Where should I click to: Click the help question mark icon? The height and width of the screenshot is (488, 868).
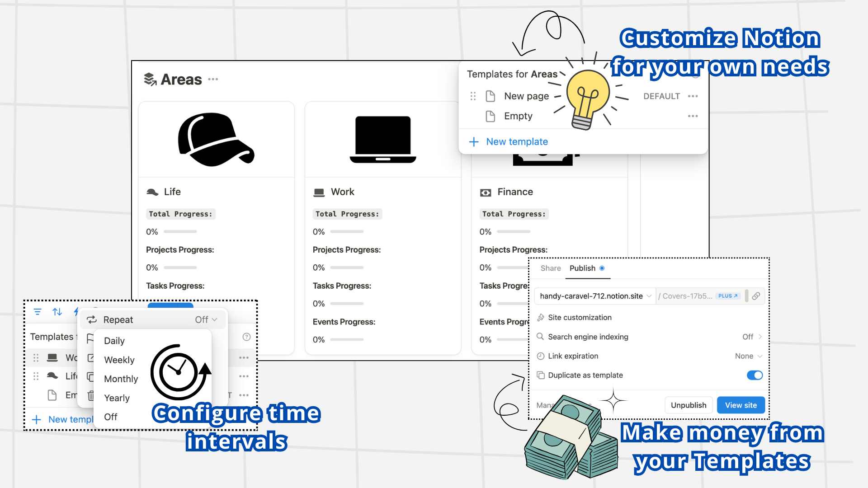point(246,337)
